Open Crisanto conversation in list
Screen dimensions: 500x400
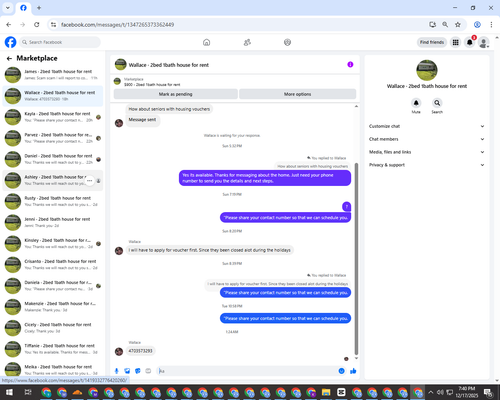pos(53,265)
